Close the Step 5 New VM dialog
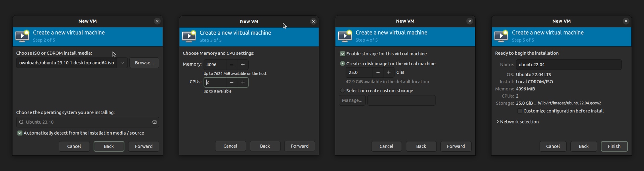 pos(626,21)
